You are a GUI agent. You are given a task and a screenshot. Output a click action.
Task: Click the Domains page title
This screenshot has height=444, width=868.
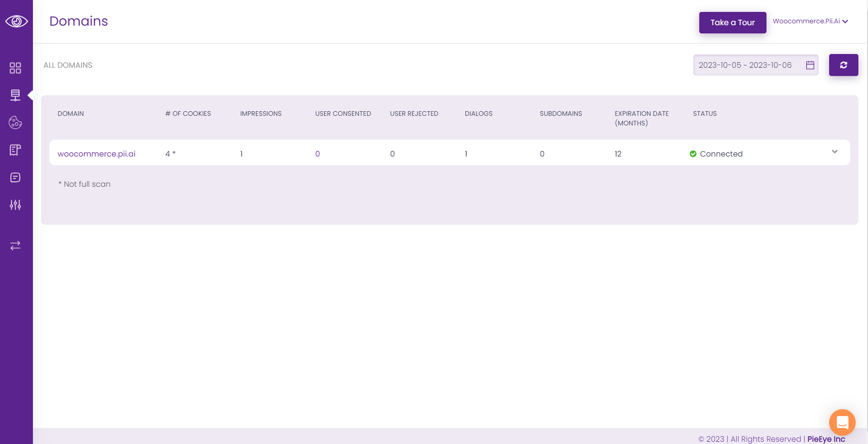click(x=79, y=21)
